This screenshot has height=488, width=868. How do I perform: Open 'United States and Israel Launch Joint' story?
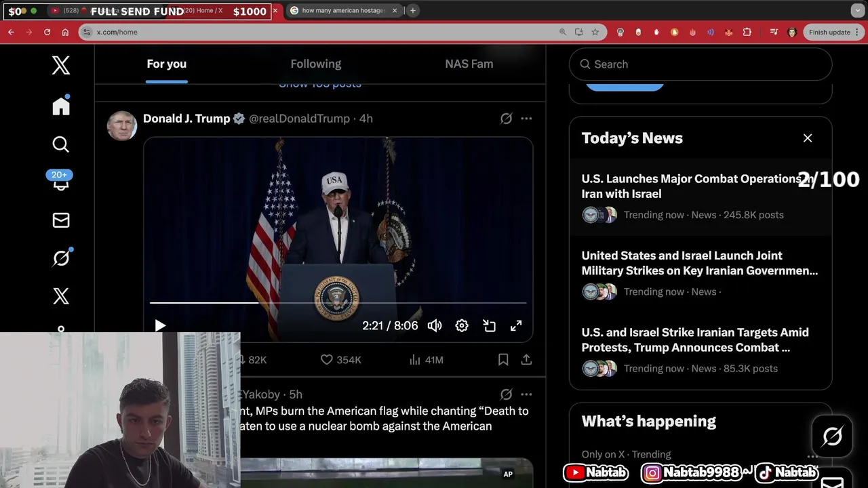tap(701, 274)
